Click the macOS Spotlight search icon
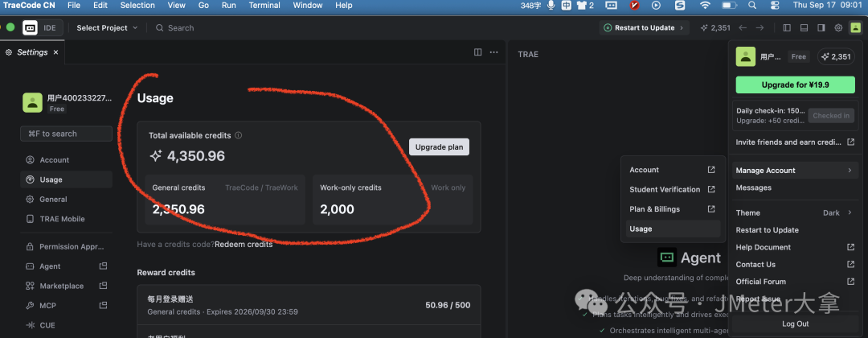The image size is (868, 338). point(751,6)
